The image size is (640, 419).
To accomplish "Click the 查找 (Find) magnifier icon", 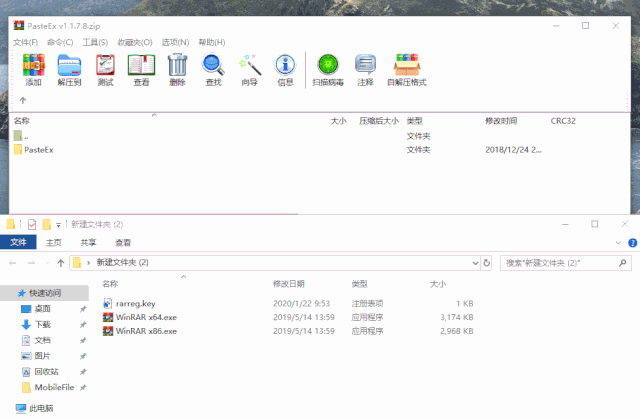I will 213,68.
